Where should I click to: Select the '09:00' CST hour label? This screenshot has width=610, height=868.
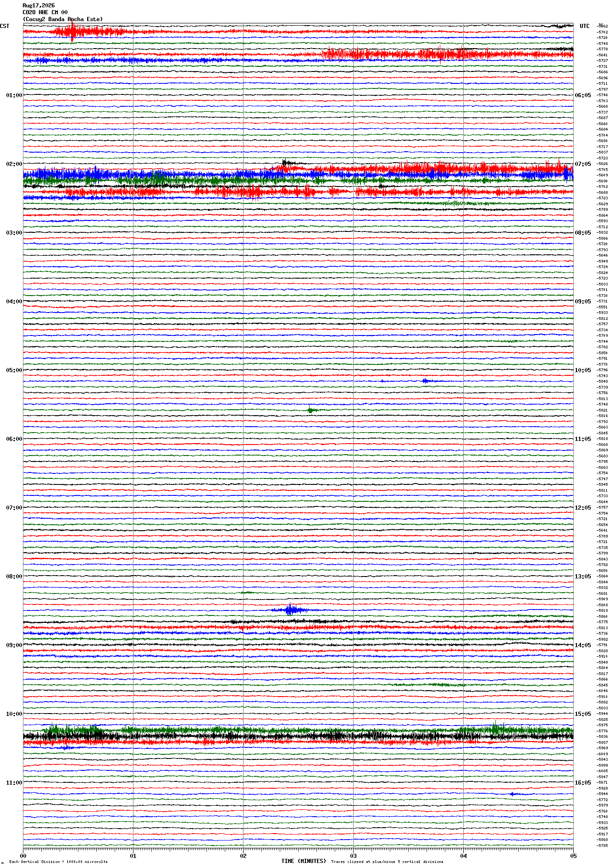(x=14, y=645)
